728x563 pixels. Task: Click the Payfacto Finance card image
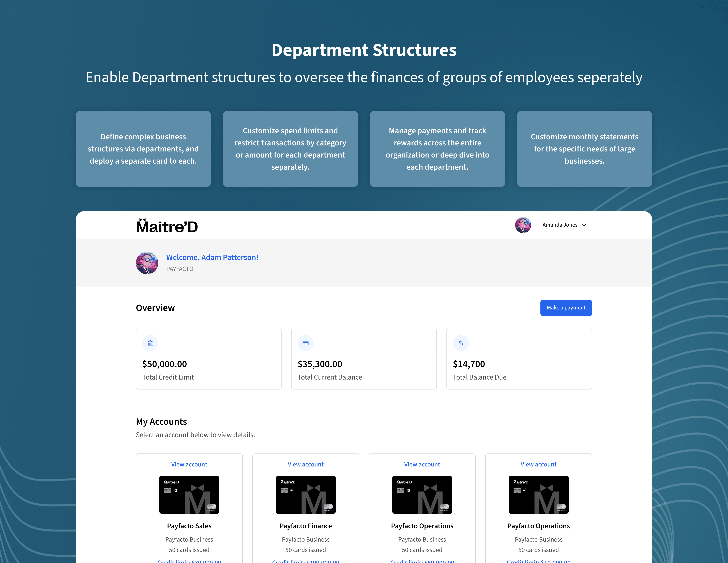click(x=305, y=495)
